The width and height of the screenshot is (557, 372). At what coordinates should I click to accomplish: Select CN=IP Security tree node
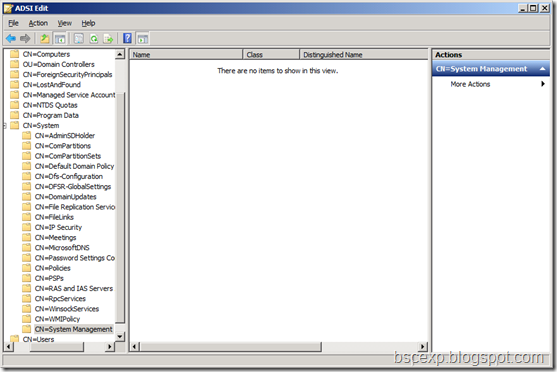point(58,227)
